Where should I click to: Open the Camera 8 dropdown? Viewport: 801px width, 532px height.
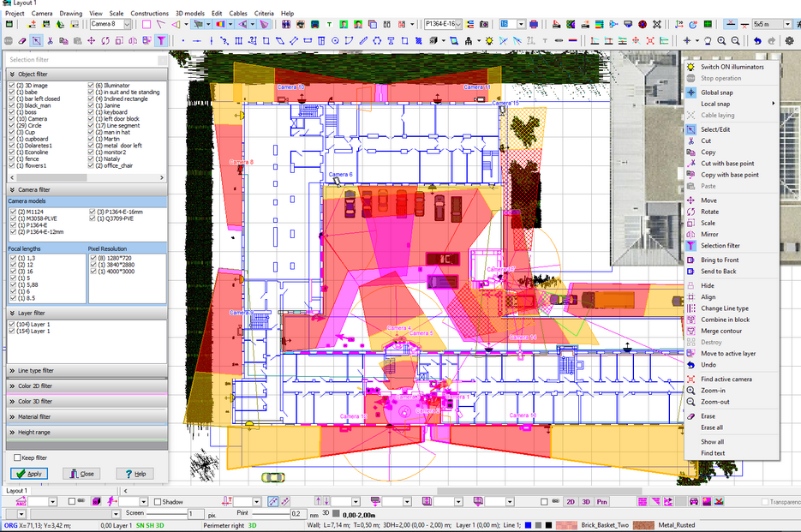click(127, 24)
